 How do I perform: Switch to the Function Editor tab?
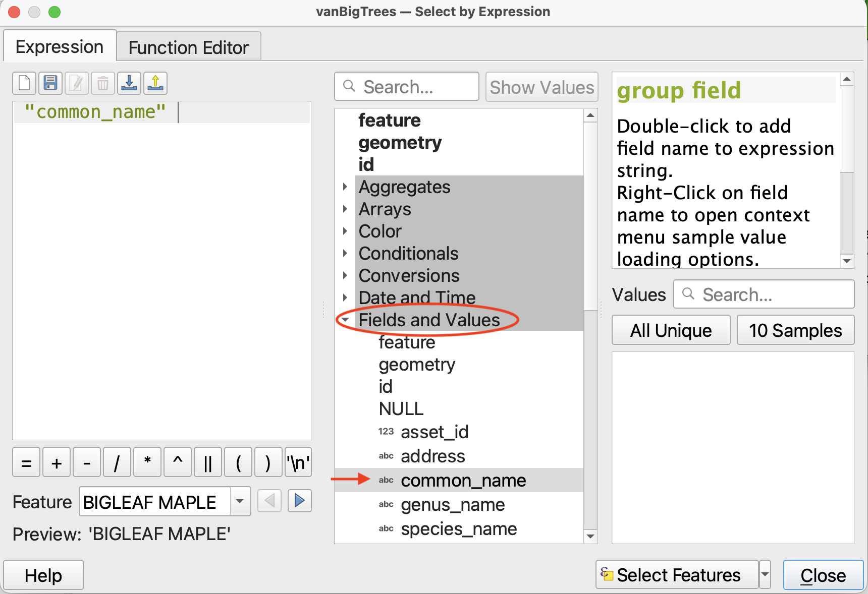(188, 47)
